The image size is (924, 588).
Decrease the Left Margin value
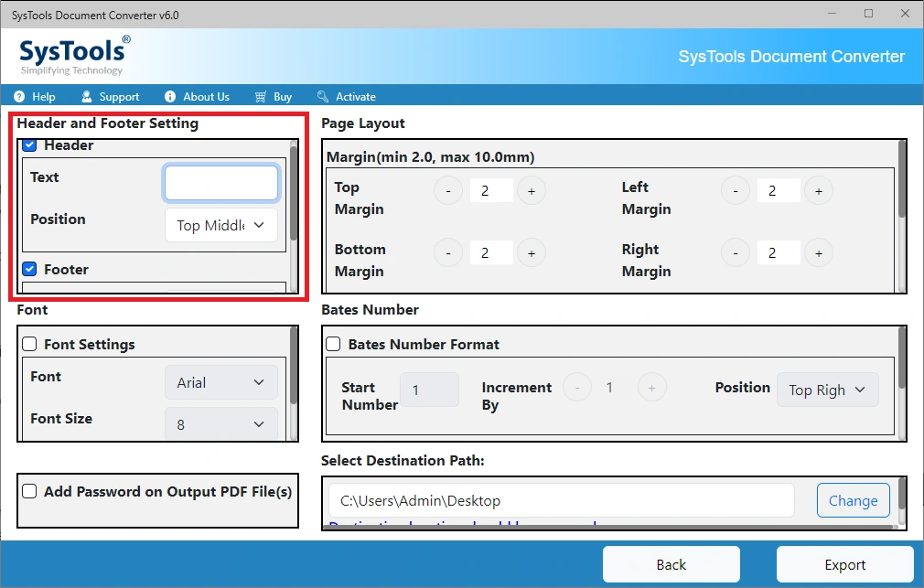tap(736, 191)
